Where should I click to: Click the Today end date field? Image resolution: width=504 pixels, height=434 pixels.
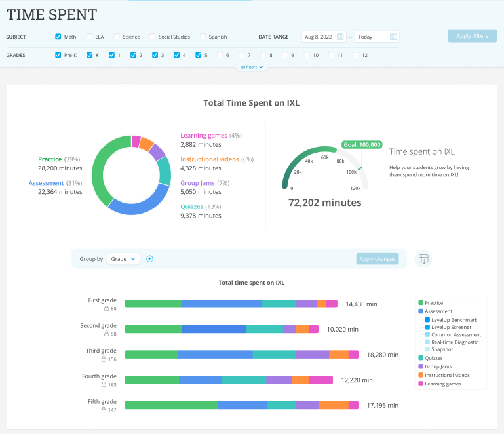pyautogui.click(x=377, y=37)
